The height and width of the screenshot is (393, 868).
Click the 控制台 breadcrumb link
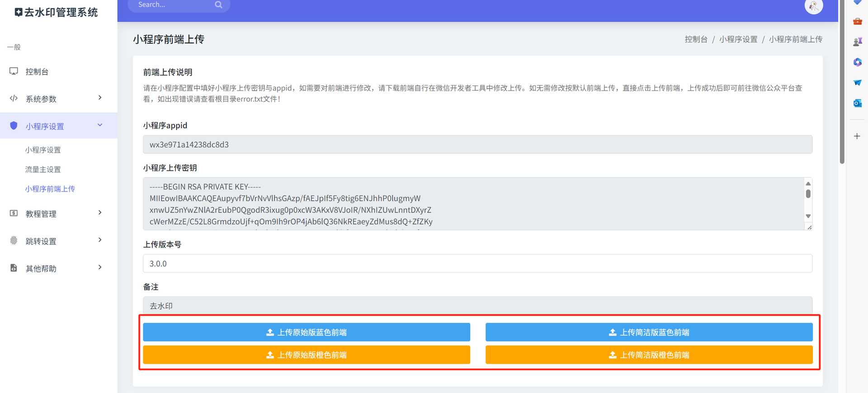click(x=696, y=39)
